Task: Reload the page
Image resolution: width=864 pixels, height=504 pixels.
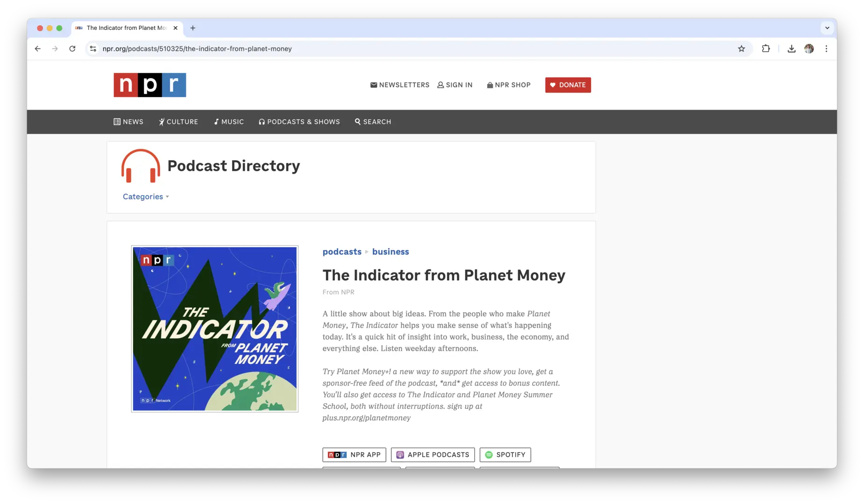Action: [x=72, y=49]
